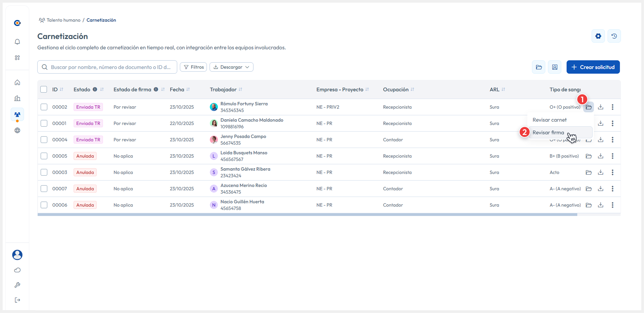
Task: Sort by the Fecha column
Action: click(188, 90)
